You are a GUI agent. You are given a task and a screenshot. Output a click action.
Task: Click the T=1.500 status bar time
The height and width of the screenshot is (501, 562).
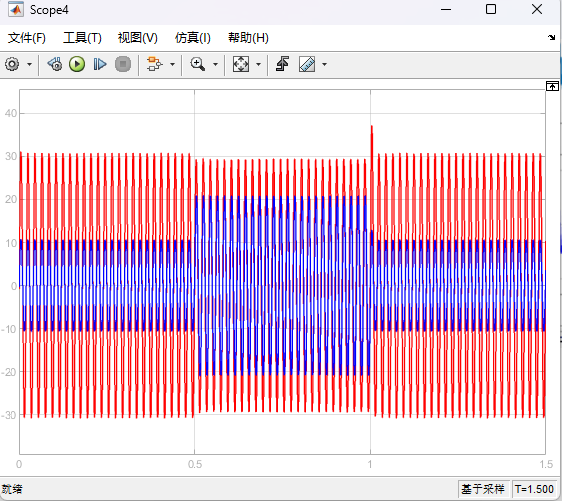point(534,489)
